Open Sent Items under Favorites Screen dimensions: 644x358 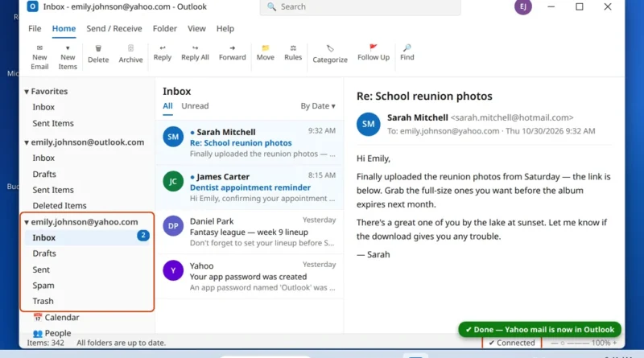(53, 123)
